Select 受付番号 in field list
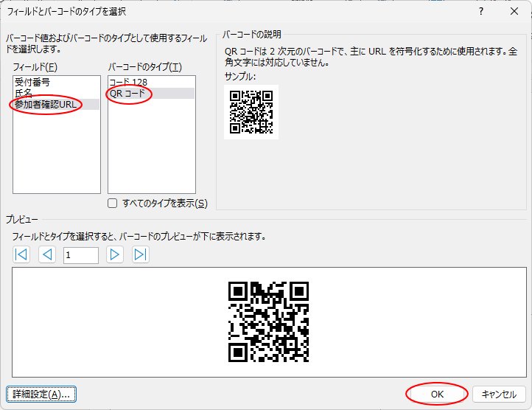 (32, 82)
